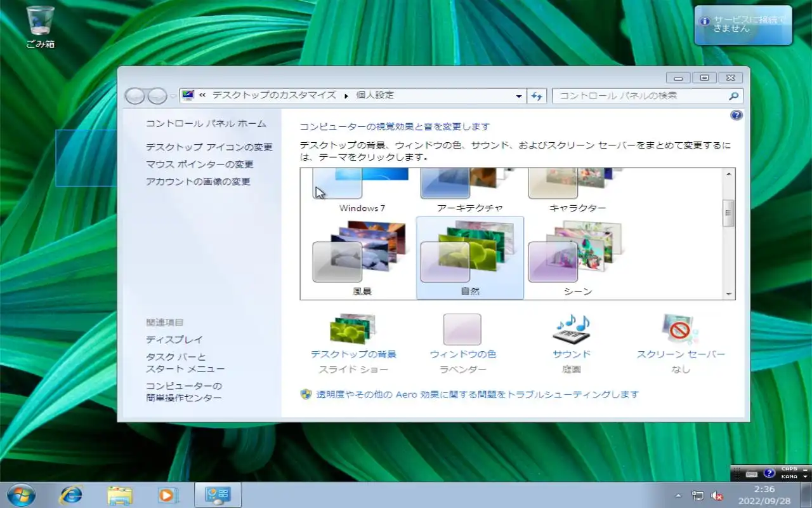
Task: Open アカウントの画像の変更 link
Action: [198, 182]
